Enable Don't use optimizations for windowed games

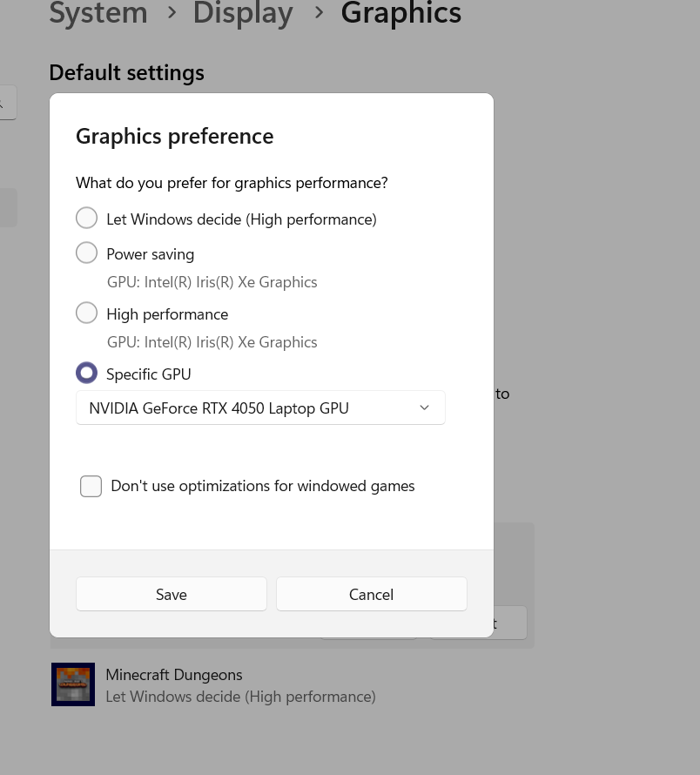pos(91,486)
